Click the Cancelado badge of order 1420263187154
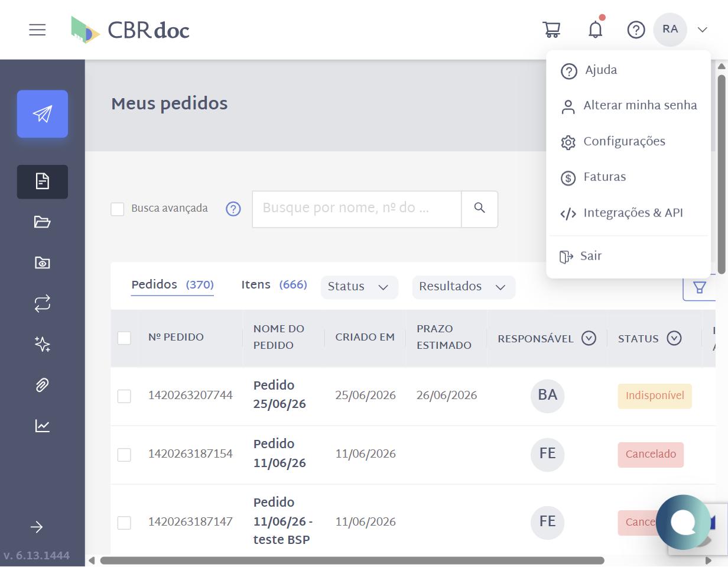 point(651,455)
